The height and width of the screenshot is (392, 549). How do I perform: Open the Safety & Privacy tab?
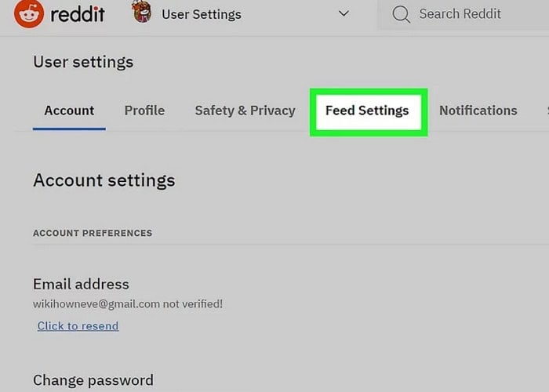245,111
